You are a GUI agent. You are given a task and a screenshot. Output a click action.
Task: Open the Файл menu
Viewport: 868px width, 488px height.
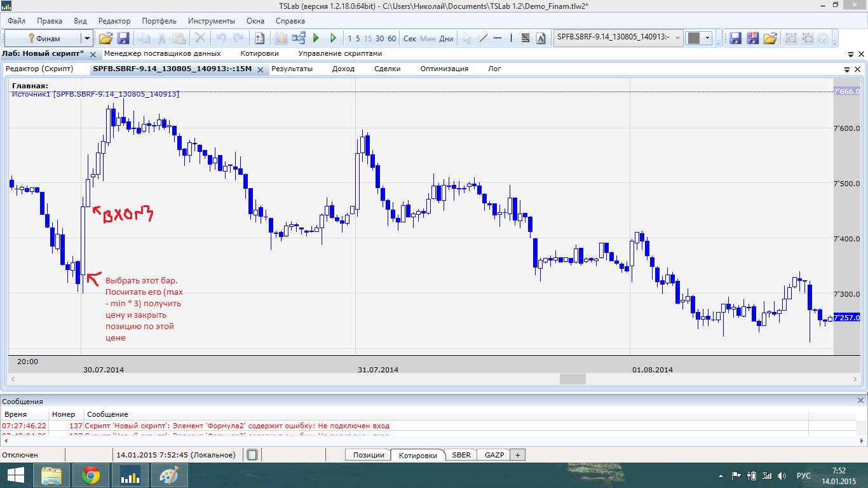[x=17, y=21]
